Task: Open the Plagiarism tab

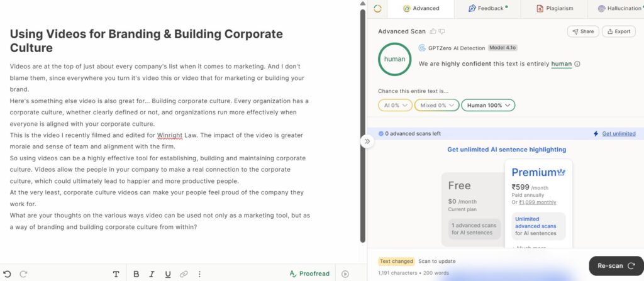Action: [x=554, y=8]
